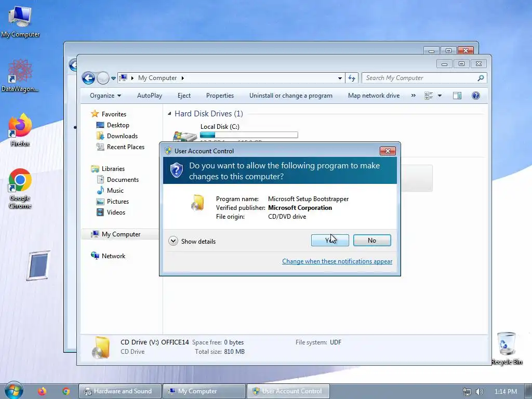
Task: Click the My Computer address bar
Action: point(231,78)
